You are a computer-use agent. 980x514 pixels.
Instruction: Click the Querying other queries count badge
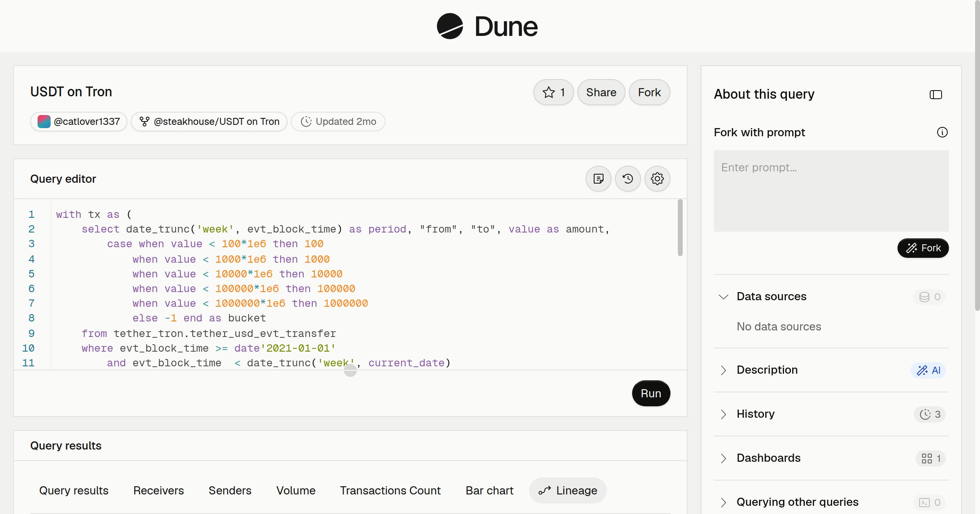[929, 502]
